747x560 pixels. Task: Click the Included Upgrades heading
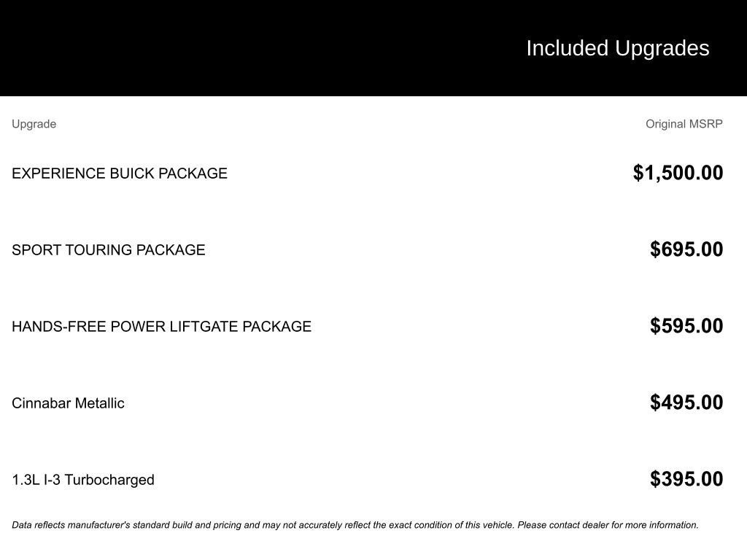click(617, 48)
